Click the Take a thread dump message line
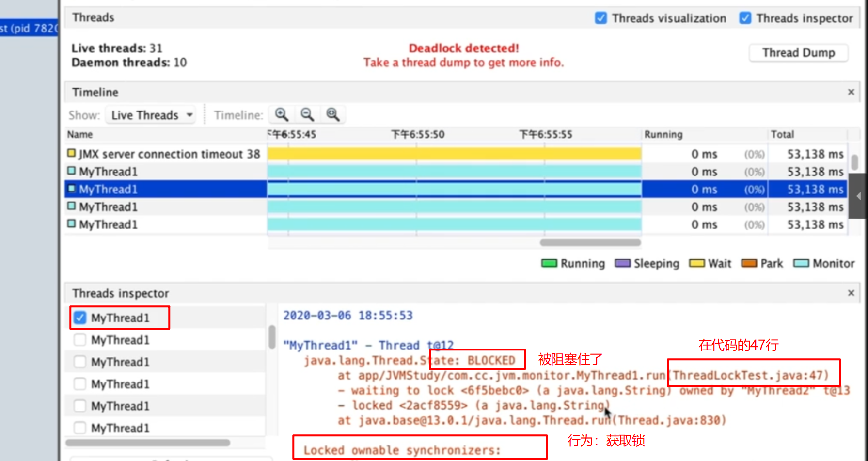The height and width of the screenshot is (461, 868). [x=464, y=63]
